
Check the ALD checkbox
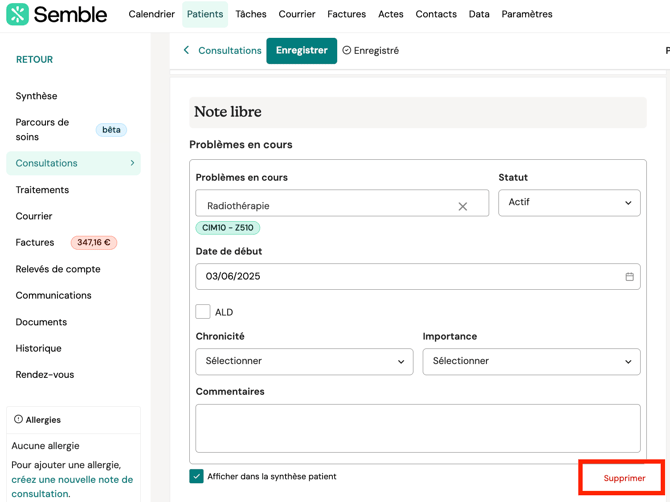point(203,312)
